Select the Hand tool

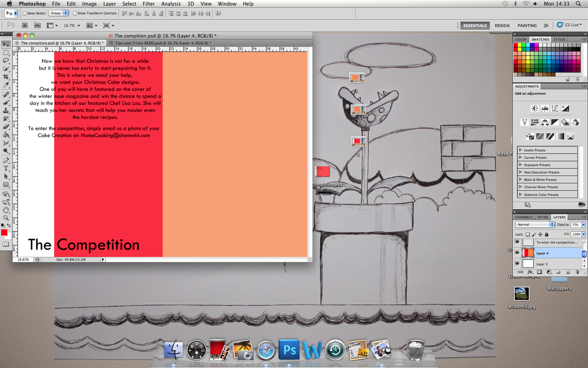pyautogui.click(x=6, y=210)
